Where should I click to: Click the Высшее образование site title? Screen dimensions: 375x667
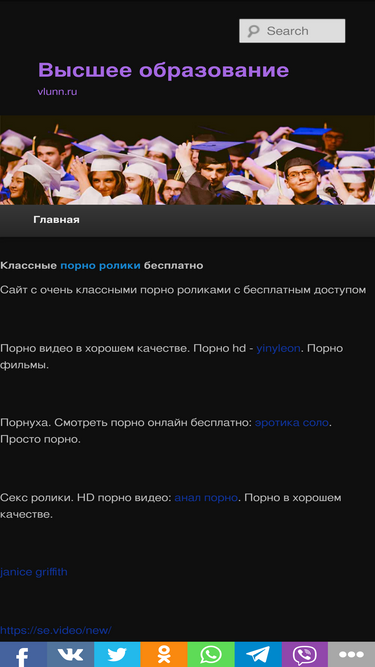(164, 70)
